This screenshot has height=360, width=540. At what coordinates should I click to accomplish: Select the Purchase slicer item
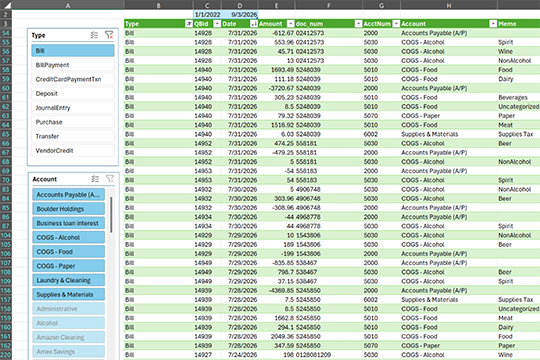(73, 122)
